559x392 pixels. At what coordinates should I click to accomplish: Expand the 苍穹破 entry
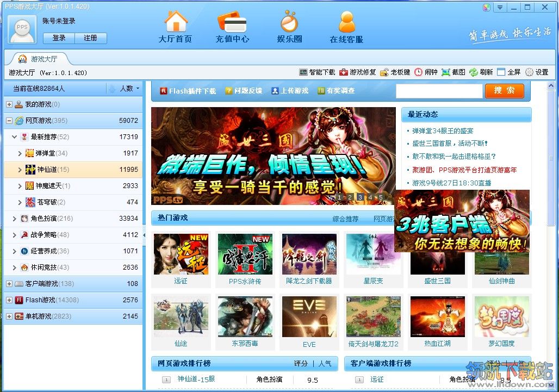point(20,202)
